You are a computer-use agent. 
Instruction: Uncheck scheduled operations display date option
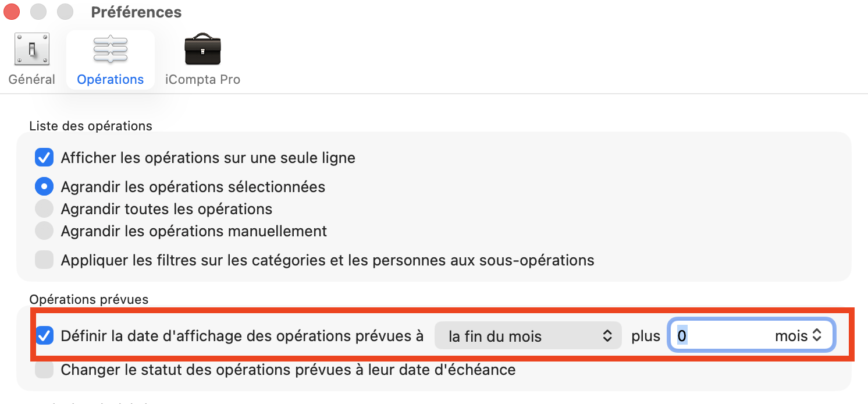[x=44, y=335]
